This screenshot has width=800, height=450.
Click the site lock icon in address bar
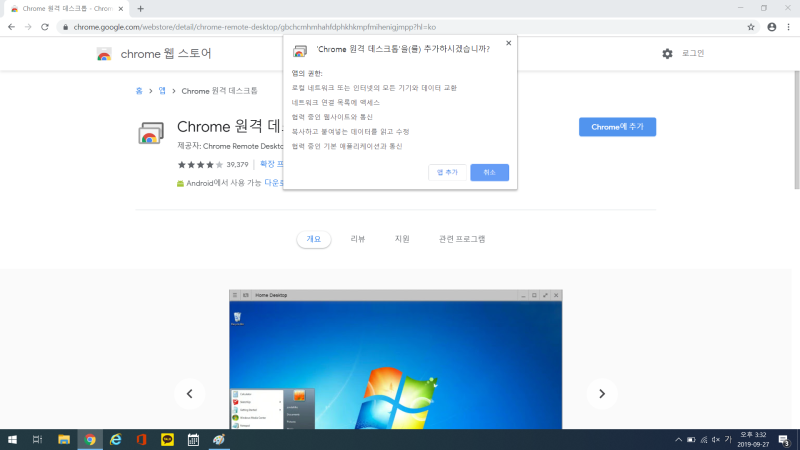click(x=65, y=27)
